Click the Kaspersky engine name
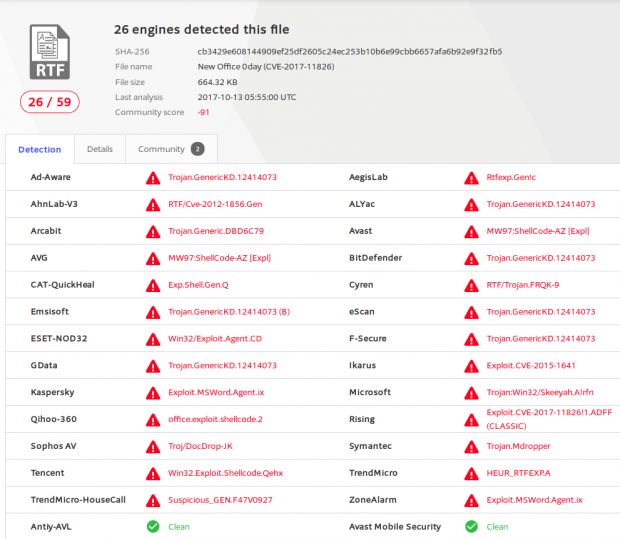This screenshot has height=539, width=620. (x=52, y=392)
